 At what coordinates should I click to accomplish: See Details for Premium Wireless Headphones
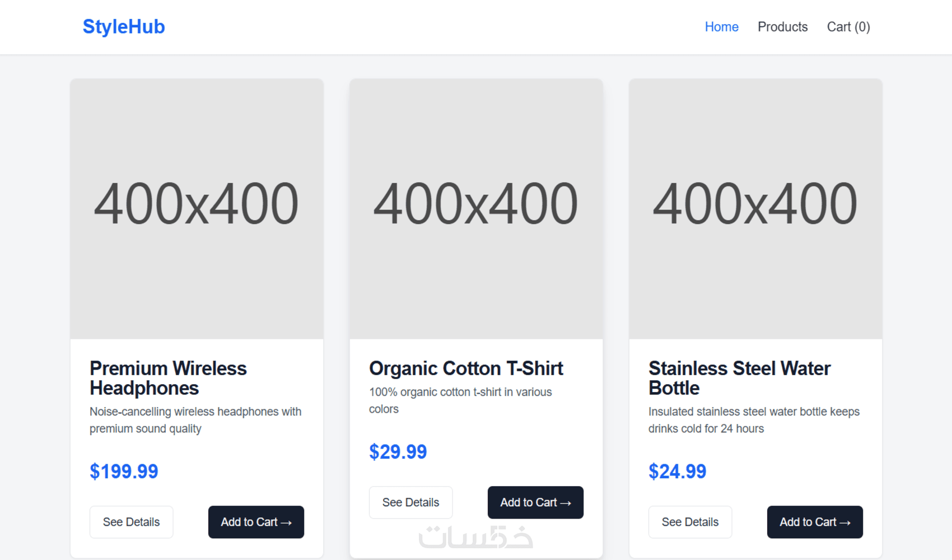(x=131, y=522)
